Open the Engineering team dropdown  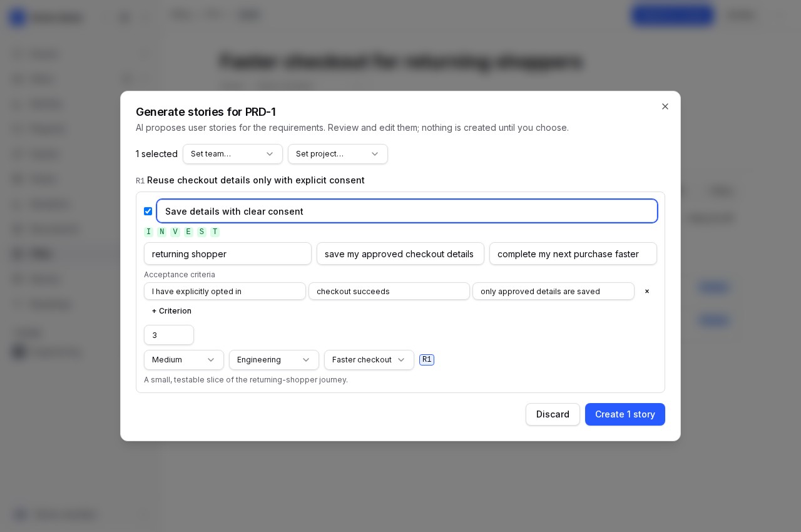(x=274, y=360)
